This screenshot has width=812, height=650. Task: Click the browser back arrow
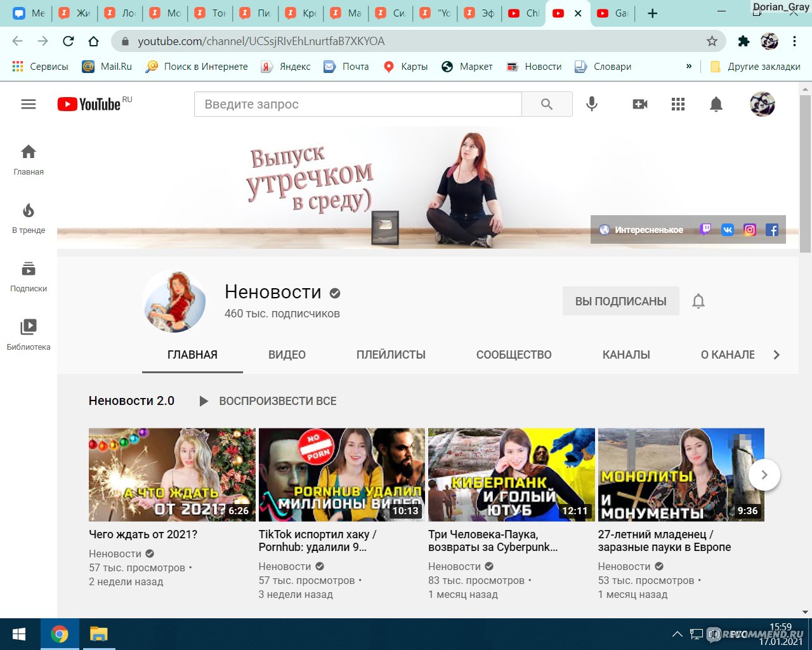click(17, 41)
